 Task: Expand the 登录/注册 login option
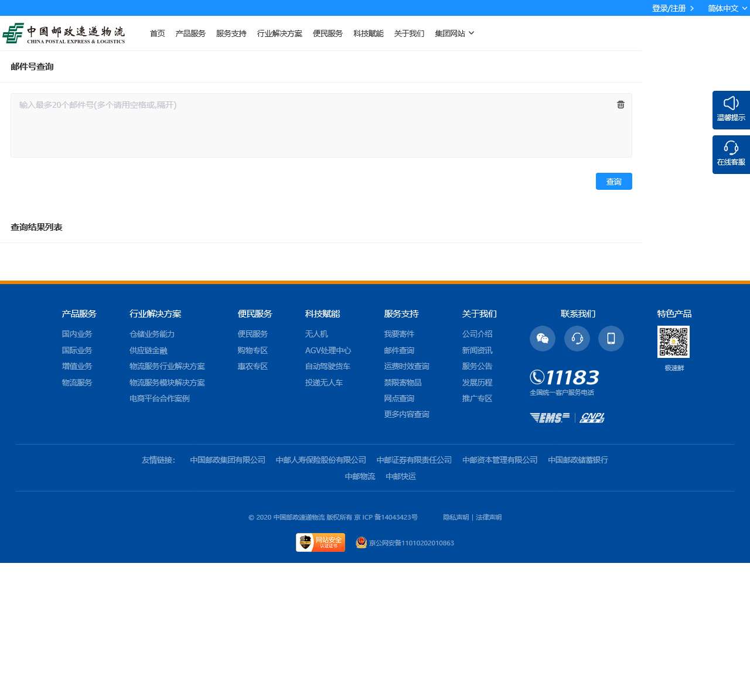(673, 8)
